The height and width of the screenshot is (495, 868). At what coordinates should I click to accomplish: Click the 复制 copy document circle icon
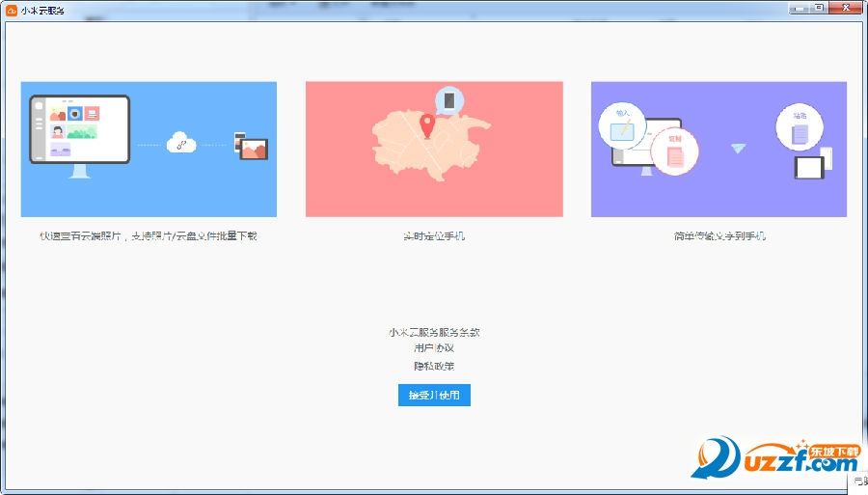pyautogui.click(x=675, y=151)
